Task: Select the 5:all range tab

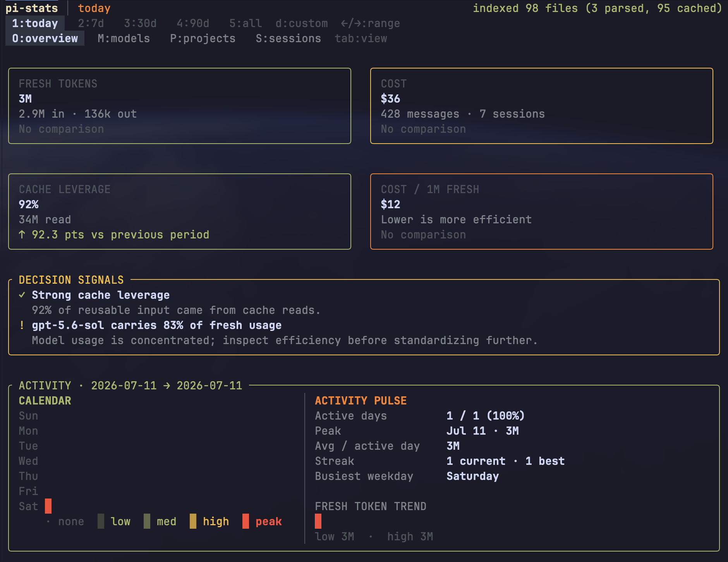Action: pos(246,23)
